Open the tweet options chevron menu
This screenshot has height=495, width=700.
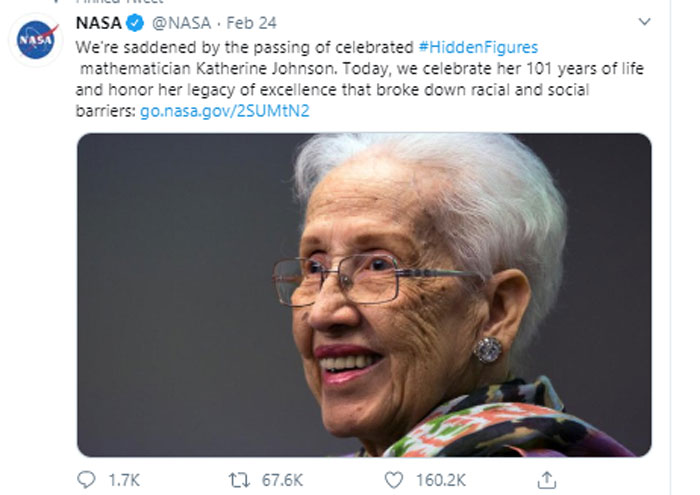pyautogui.click(x=645, y=21)
